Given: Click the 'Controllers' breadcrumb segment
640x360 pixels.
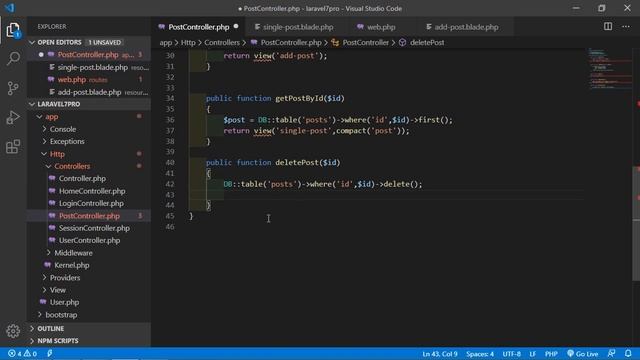Looking at the screenshot, I should pos(222,42).
